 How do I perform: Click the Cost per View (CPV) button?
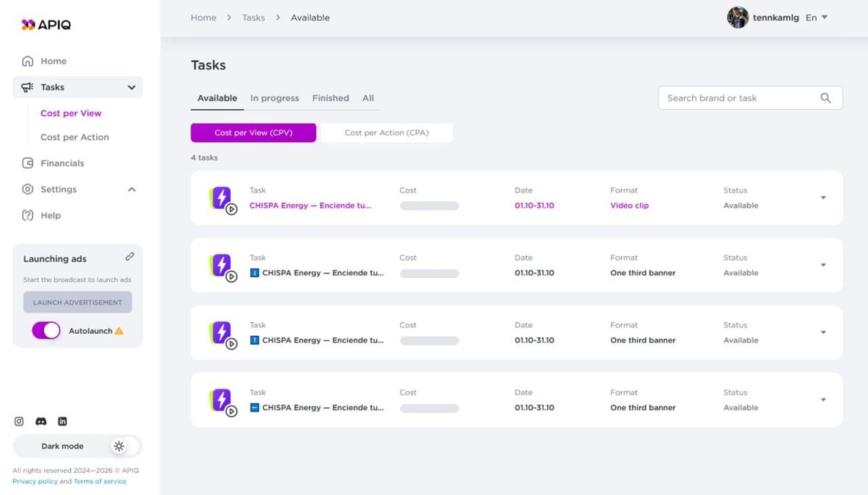click(x=253, y=132)
